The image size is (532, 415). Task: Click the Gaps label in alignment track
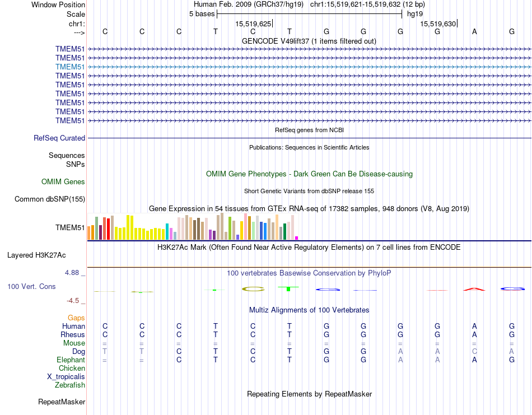(76, 318)
